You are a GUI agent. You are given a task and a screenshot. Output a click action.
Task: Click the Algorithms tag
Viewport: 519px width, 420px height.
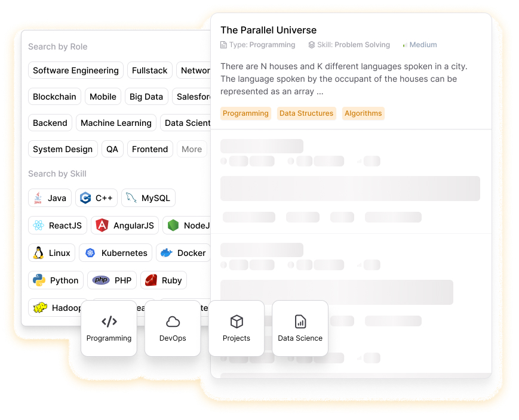click(x=363, y=113)
